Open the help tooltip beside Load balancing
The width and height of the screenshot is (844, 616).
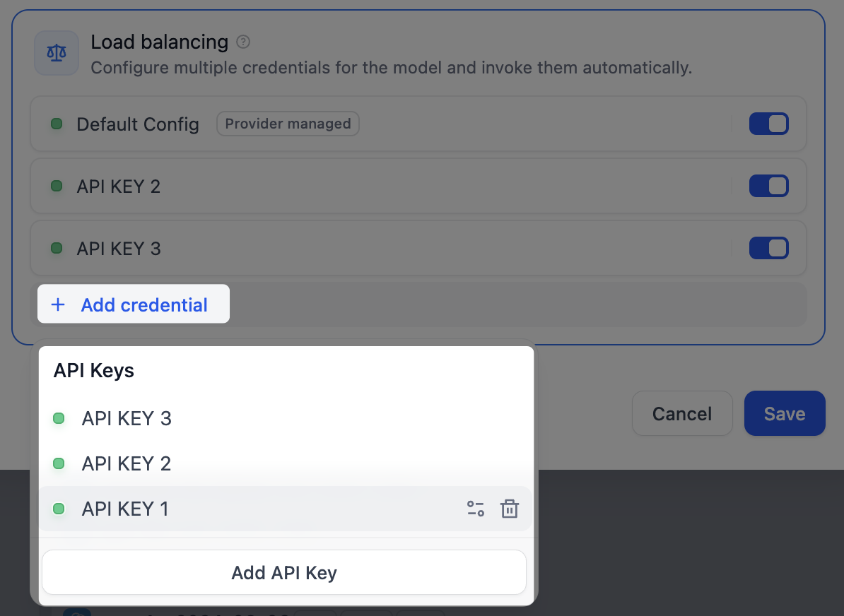[x=242, y=42]
